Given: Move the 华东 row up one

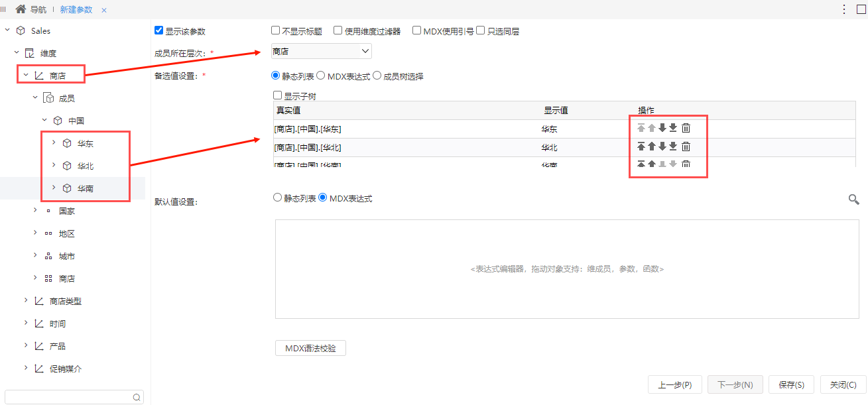Looking at the screenshot, I should [x=652, y=128].
